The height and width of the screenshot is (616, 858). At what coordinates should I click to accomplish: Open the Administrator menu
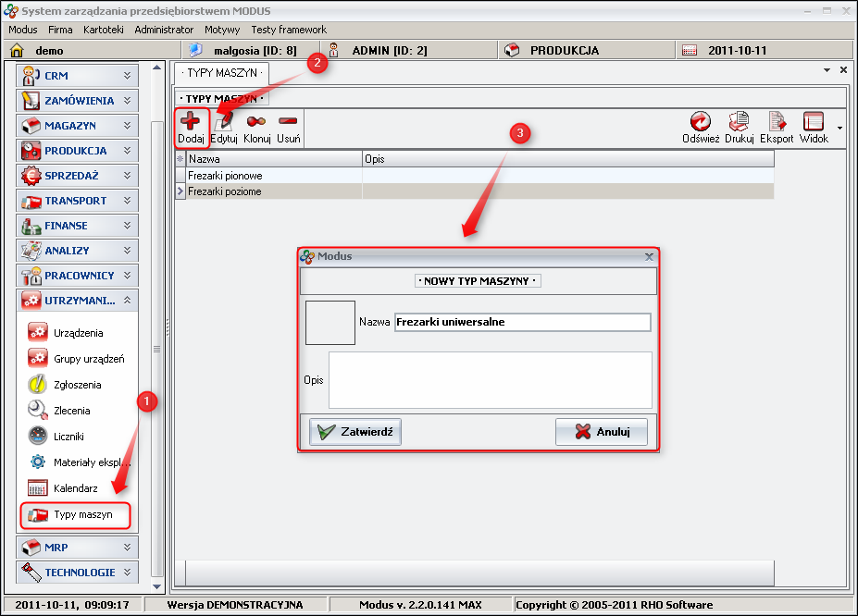(164, 30)
